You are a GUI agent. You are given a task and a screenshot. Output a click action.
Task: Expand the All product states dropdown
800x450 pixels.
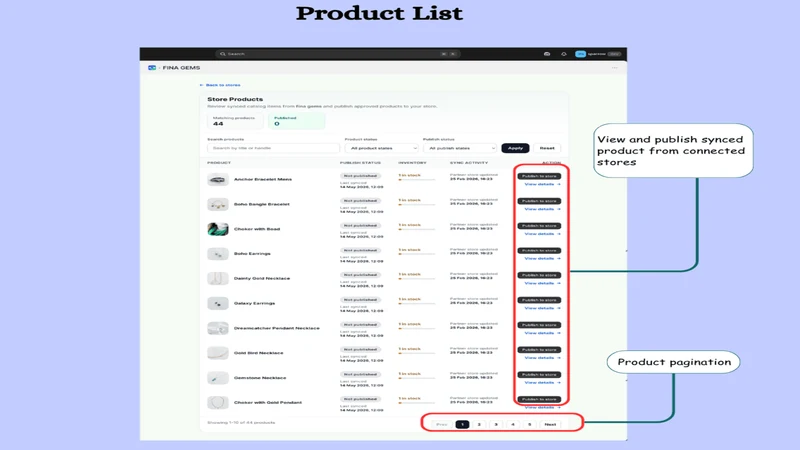click(x=382, y=148)
